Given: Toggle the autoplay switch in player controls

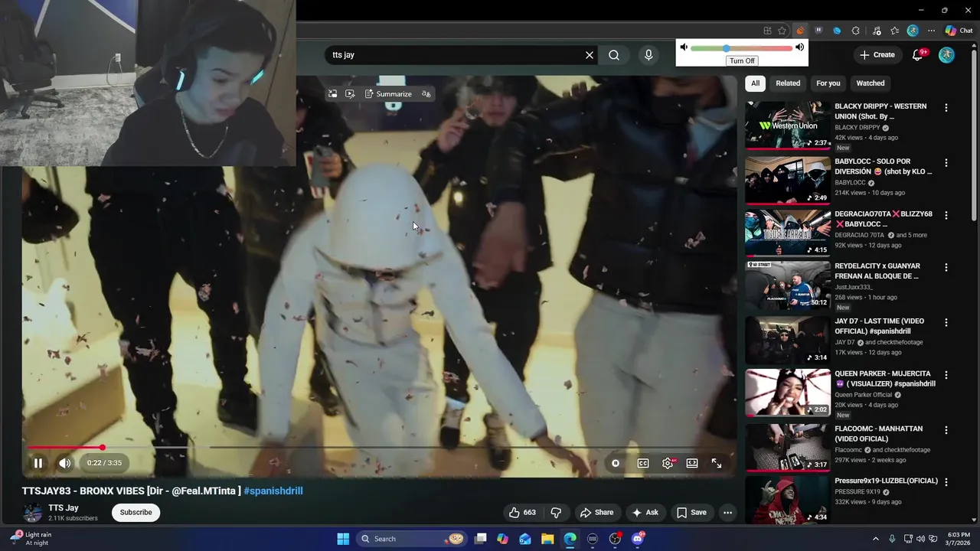Looking at the screenshot, I should [616, 463].
